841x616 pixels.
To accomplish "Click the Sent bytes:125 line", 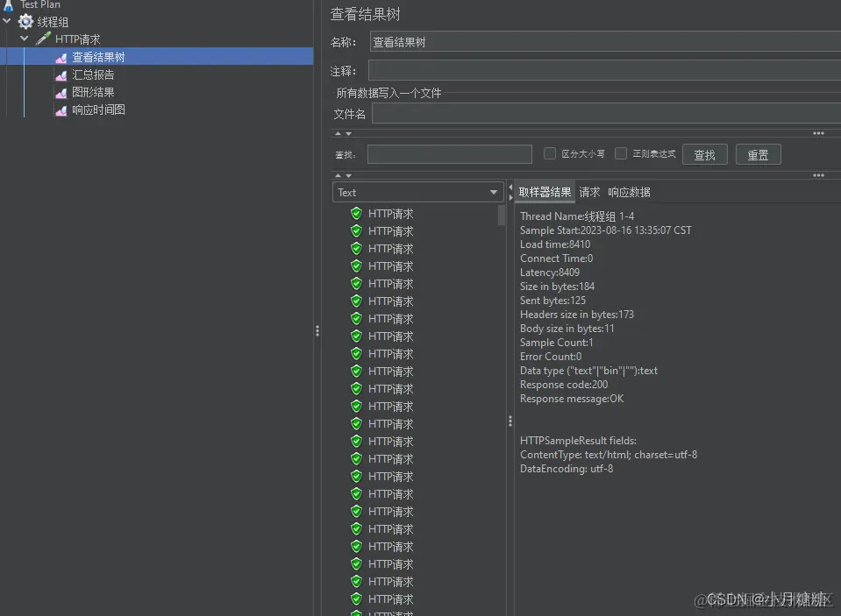I will click(x=553, y=301).
